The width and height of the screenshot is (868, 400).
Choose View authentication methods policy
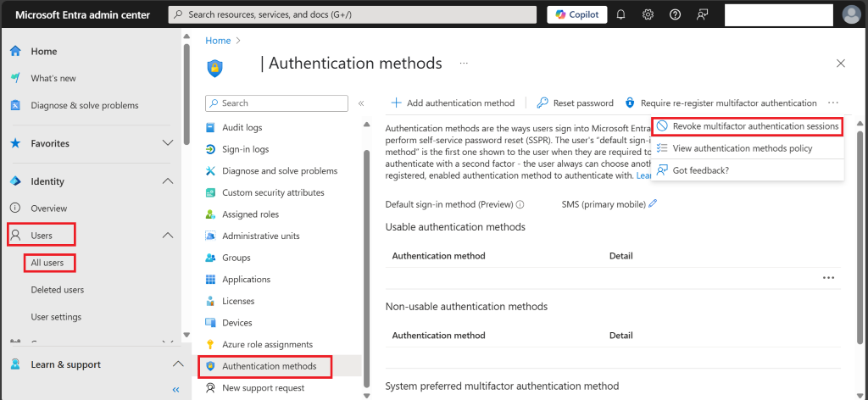pyautogui.click(x=748, y=148)
